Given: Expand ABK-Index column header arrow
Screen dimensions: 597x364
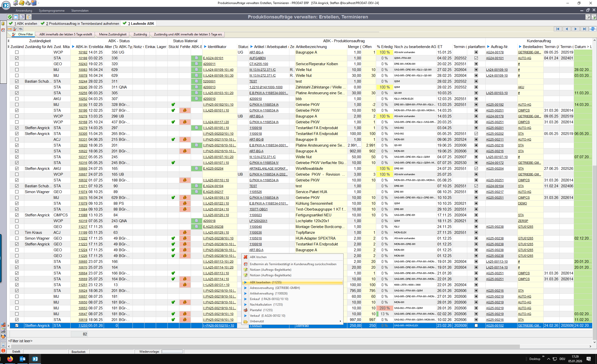Looking at the screenshot, I should click(x=73, y=47).
